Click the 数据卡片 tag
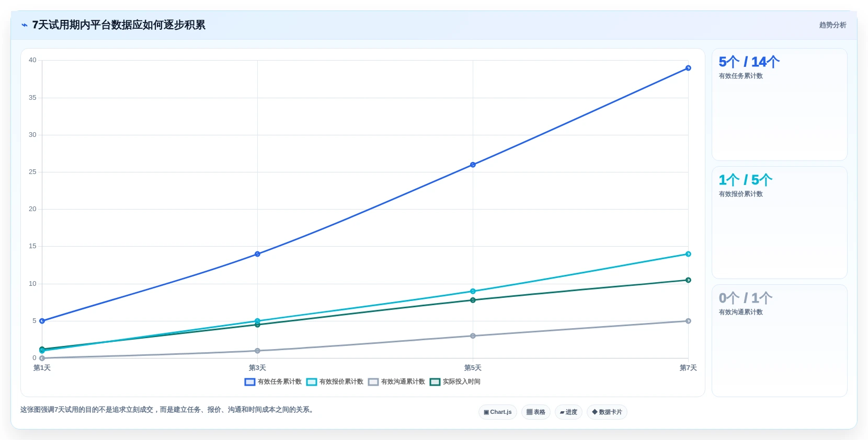The height and width of the screenshot is (440, 868). (x=607, y=412)
